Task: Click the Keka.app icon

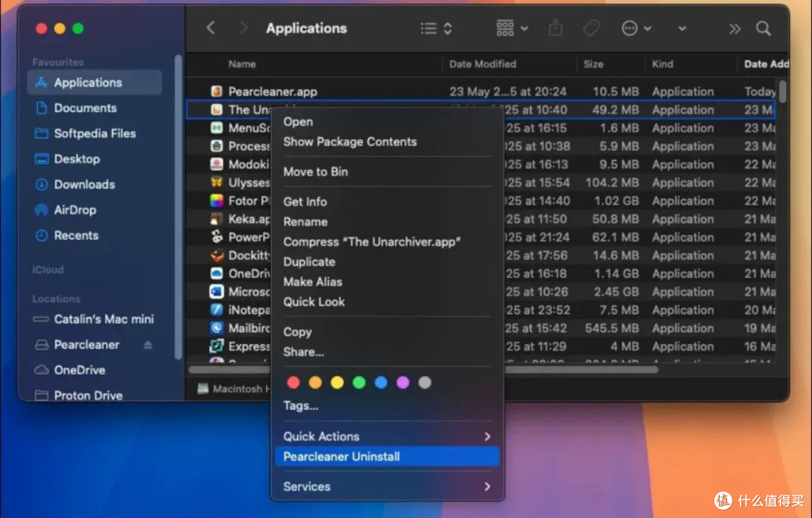Action: (217, 219)
